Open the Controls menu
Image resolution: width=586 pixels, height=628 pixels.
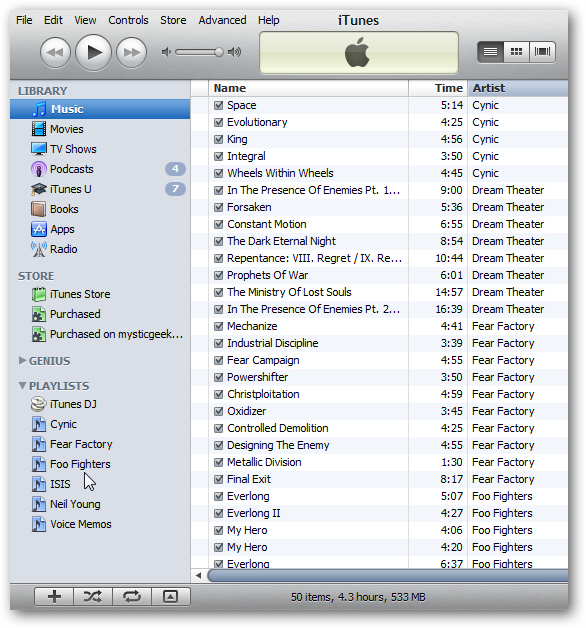(128, 20)
